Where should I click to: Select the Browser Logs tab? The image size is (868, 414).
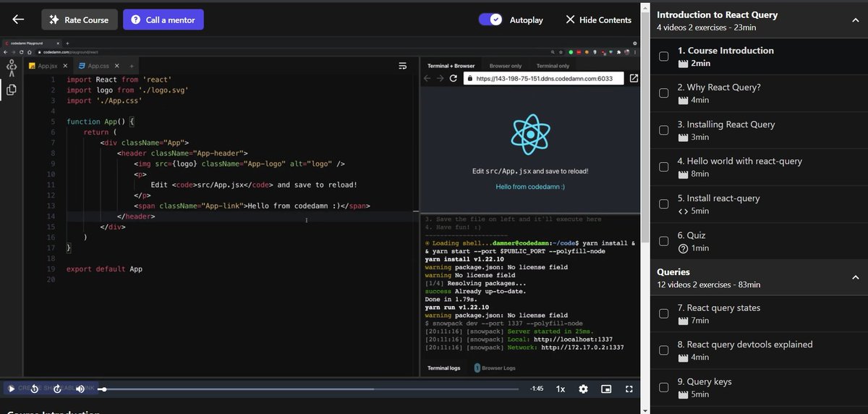point(495,368)
